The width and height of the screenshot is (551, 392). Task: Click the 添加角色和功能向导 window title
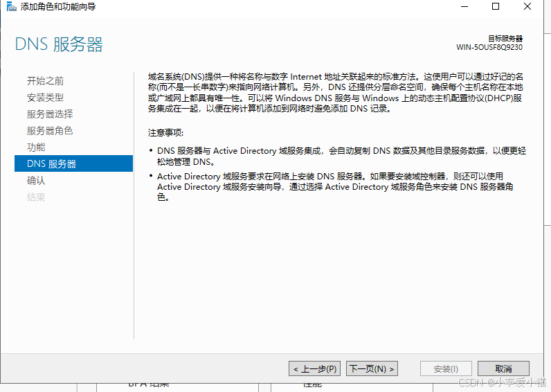tap(58, 7)
